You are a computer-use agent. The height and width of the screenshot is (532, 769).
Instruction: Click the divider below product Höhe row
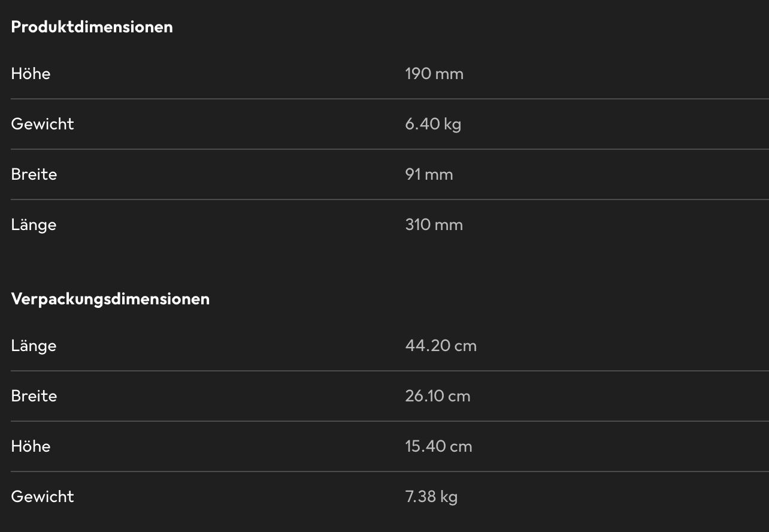(390, 99)
